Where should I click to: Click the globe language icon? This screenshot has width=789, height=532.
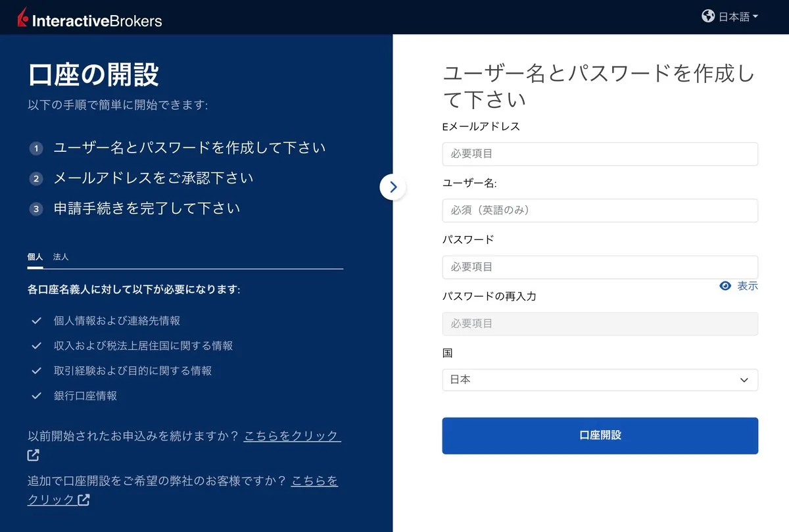(x=708, y=16)
